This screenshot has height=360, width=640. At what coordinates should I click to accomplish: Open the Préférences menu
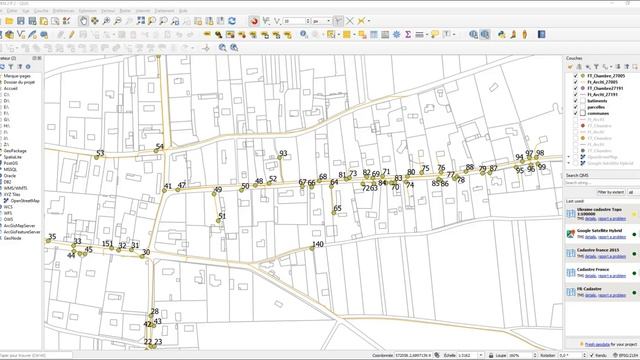(x=64, y=11)
